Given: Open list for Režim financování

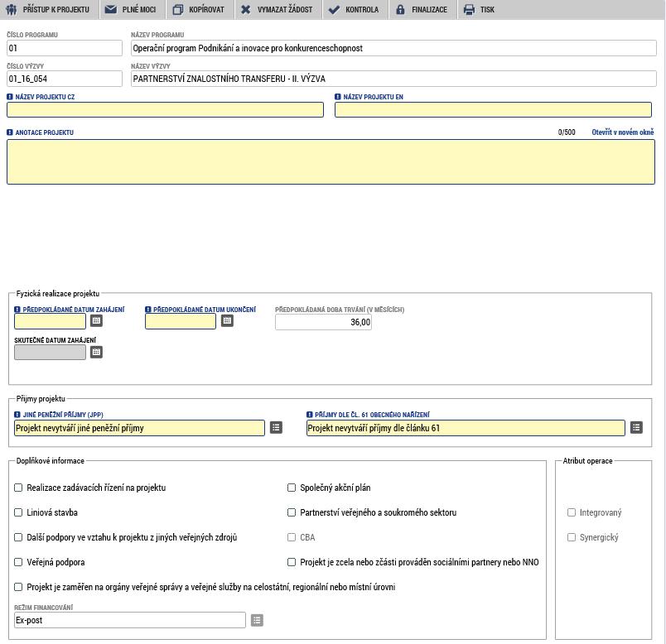Looking at the screenshot, I should pos(257,620).
